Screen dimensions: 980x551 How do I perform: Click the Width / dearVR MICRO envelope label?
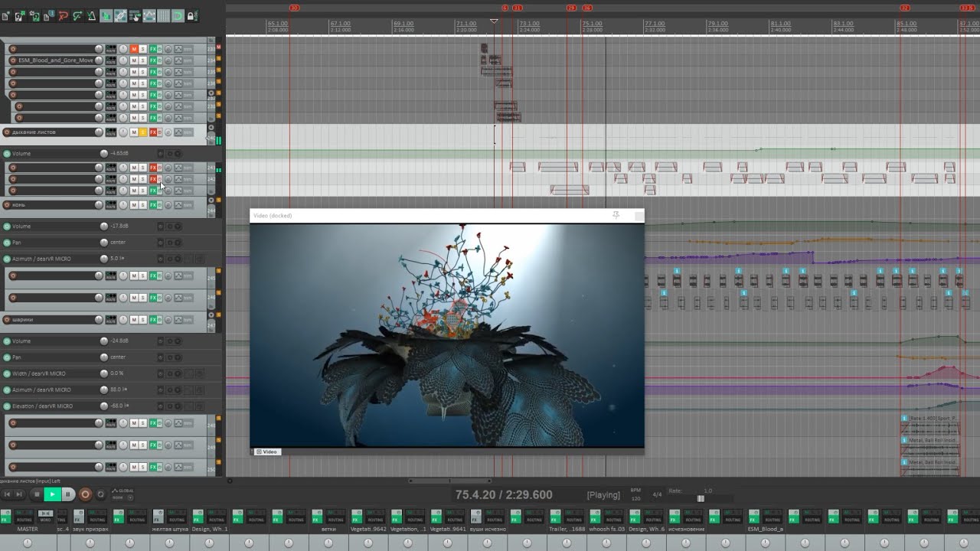coord(39,373)
